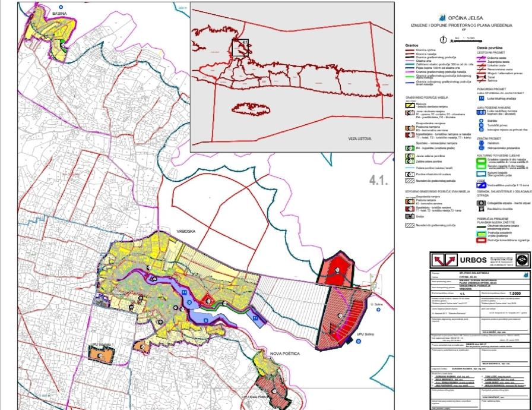Click the Tunel symbol in the legend
This screenshot has height=410, width=532.
[x=482, y=77]
